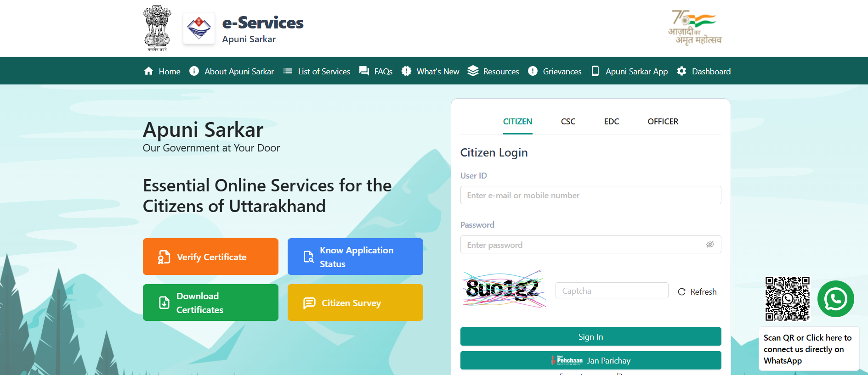The image size is (868, 375).
Task: Click the Uttarakhand state emblem logo
Action: pyautogui.click(x=199, y=28)
